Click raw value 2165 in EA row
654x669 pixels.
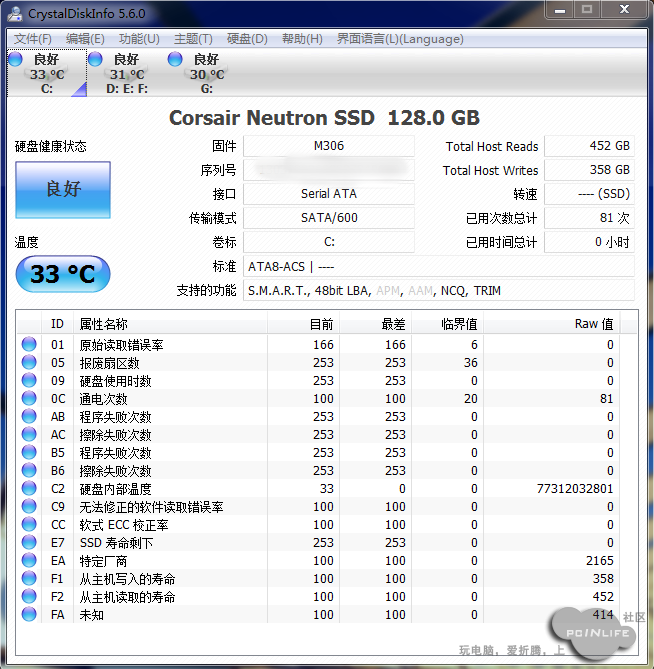(599, 561)
